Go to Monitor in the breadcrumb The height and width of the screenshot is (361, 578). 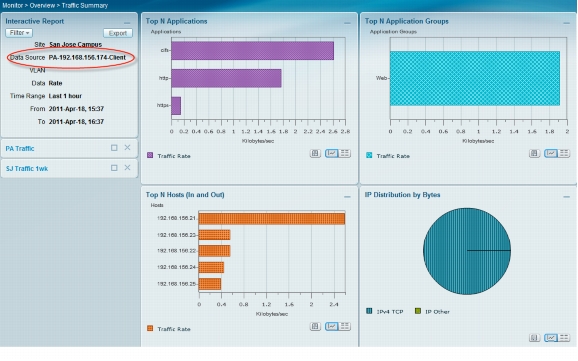13,6
